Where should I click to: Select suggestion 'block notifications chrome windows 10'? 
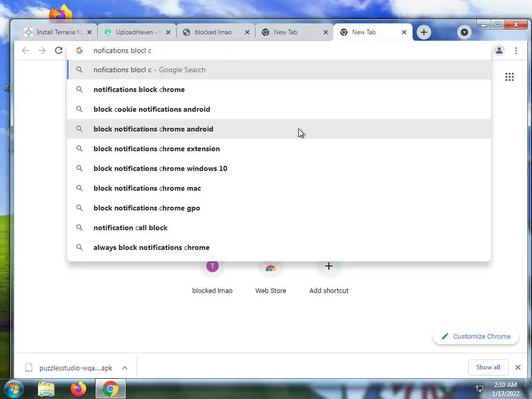point(279,168)
